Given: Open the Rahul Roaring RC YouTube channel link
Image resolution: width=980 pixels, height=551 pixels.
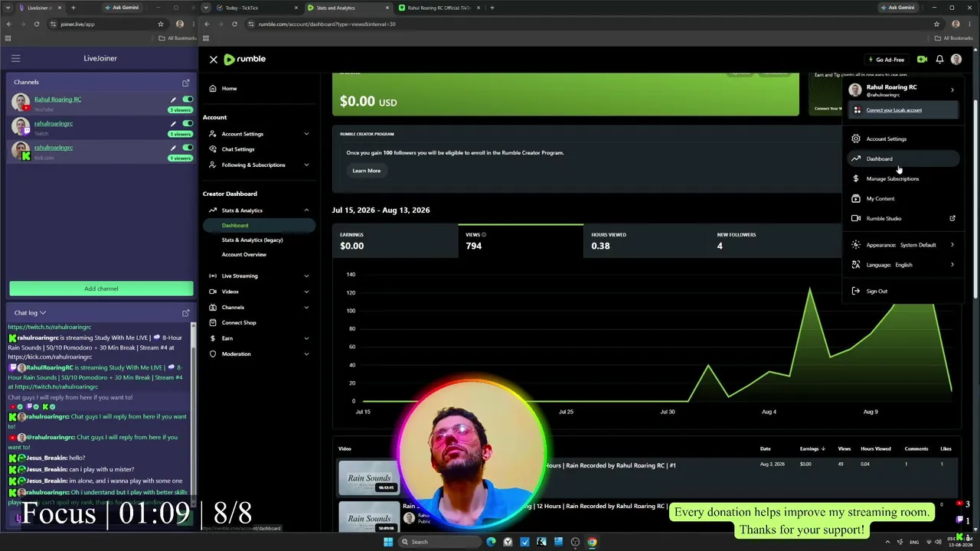Looking at the screenshot, I should (57, 99).
